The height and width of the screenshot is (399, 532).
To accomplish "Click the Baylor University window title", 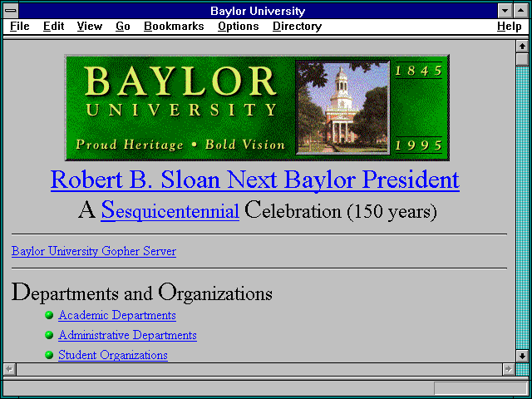I will (x=258, y=11).
